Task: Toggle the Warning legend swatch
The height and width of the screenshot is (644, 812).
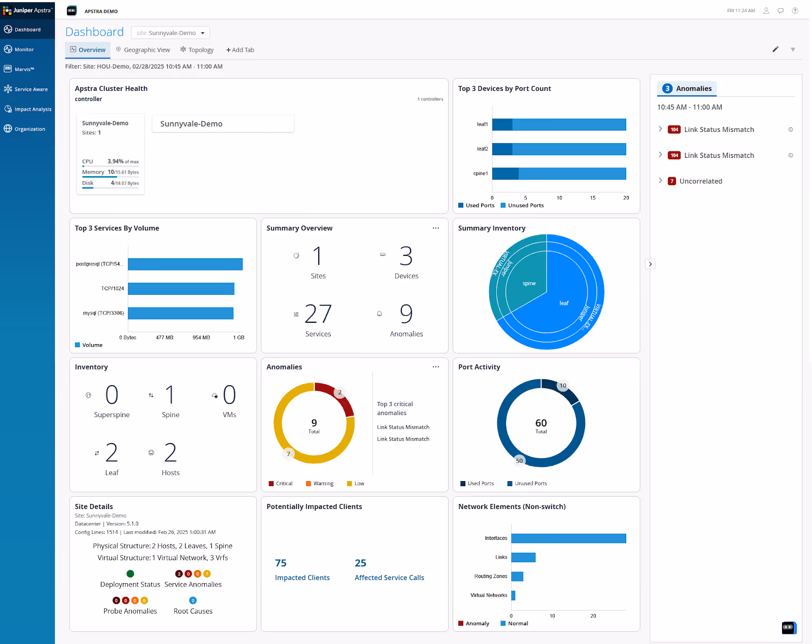Action: [x=309, y=484]
